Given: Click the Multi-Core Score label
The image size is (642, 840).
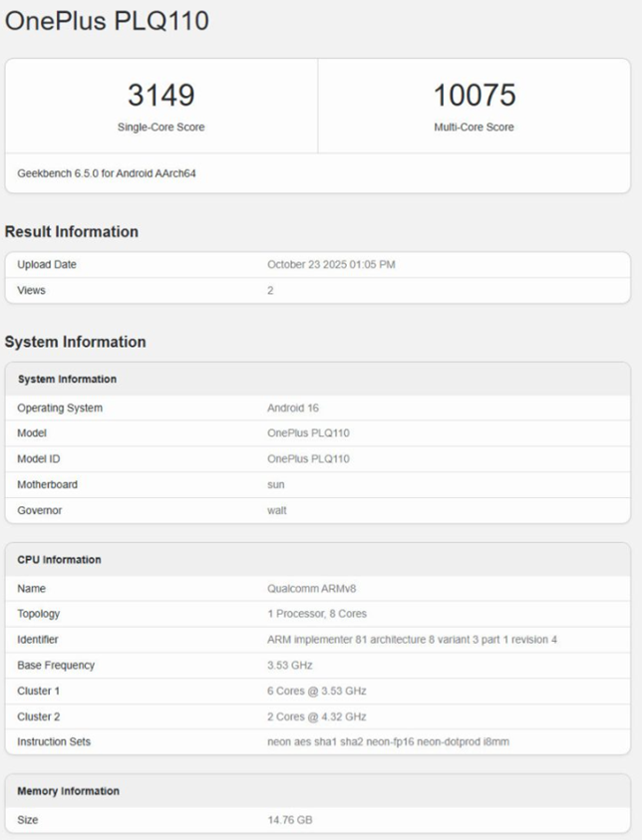Looking at the screenshot, I should coord(474,128).
